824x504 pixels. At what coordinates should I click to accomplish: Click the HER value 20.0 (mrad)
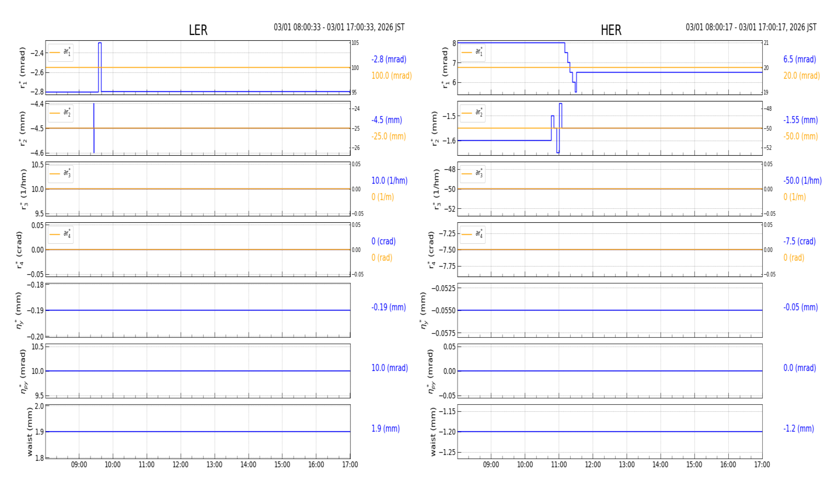pyautogui.click(x=801, y=76)
